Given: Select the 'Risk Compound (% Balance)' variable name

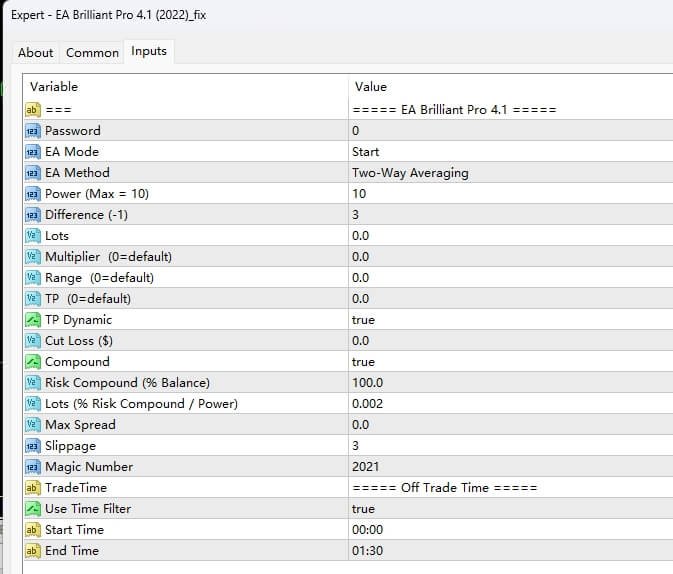Looking at the screenshot, I should point(127,383).
